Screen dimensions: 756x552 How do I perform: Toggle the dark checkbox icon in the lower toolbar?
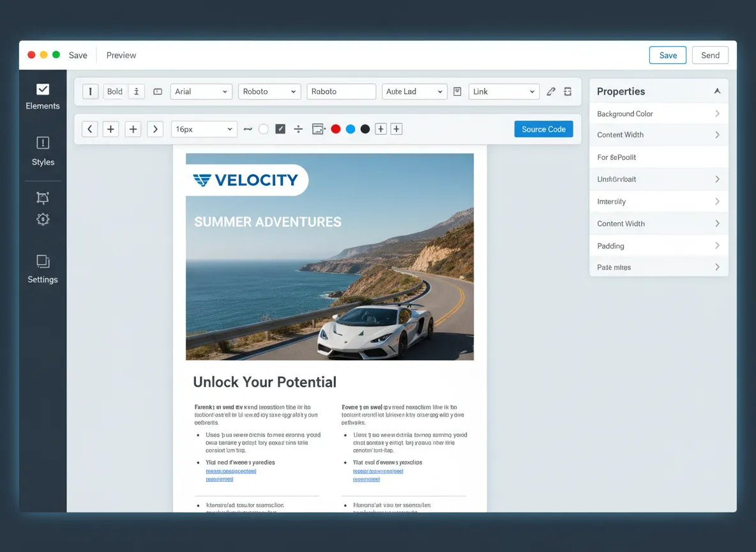[x=280, y=128]
